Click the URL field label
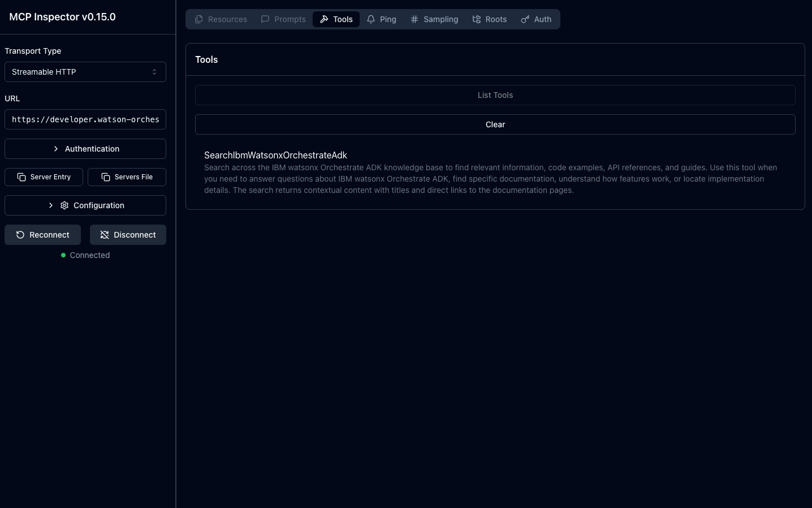 [x=12, y=98]
